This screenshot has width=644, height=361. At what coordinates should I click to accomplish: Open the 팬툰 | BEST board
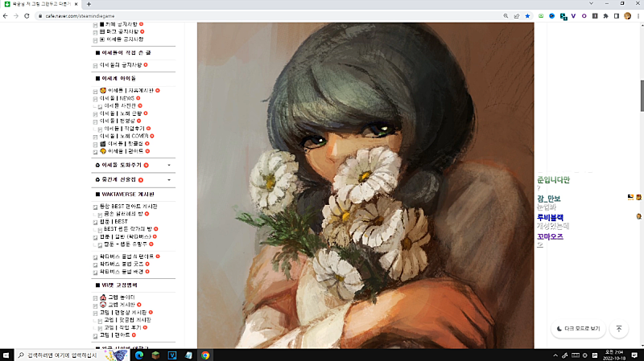(x=114, y=222)
